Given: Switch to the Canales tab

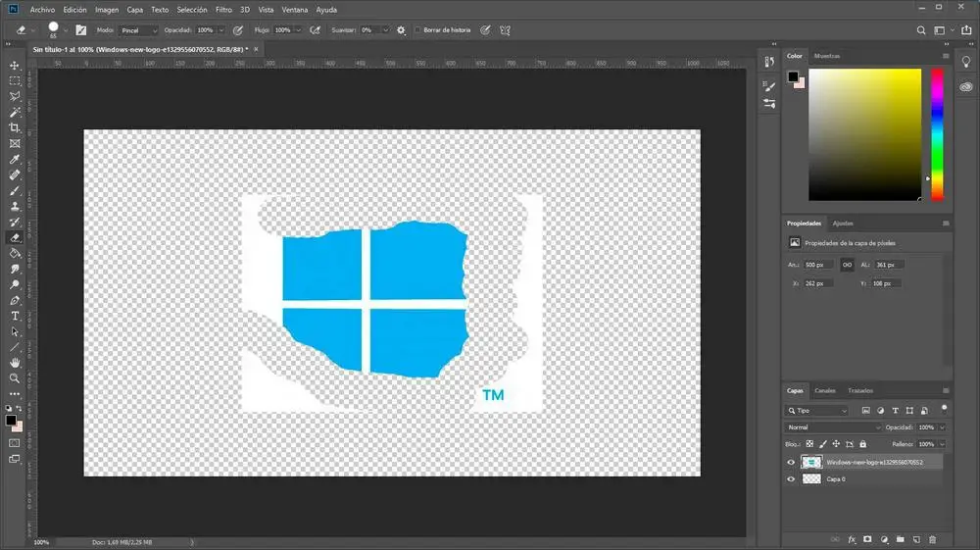Looking at the screenshot, I should pyautogui.click(x=824, y=390).
